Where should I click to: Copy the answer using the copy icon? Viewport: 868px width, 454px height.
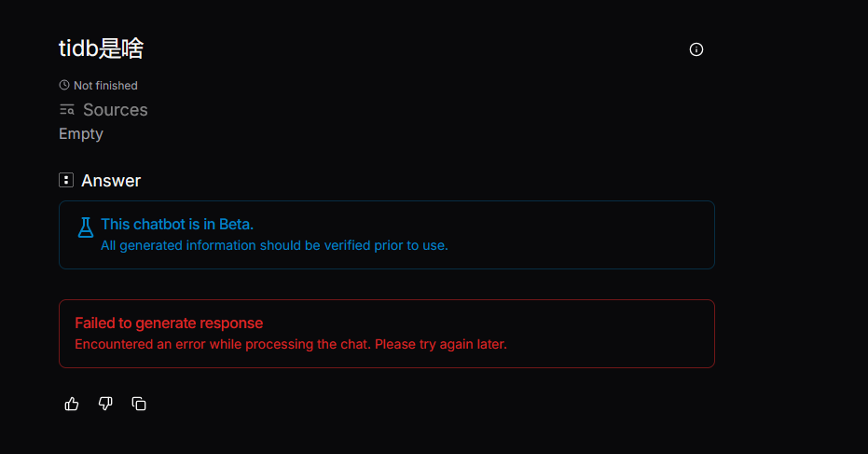coord(139,404)
